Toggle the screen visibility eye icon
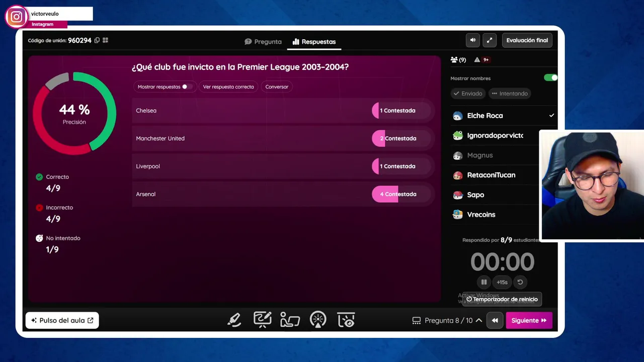This screenshot has height=362, width=644. pos(346,320)
